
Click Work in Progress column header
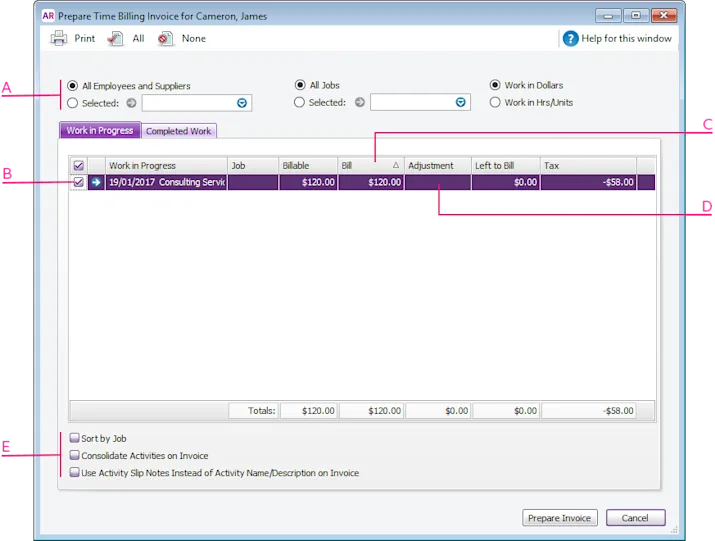click(x=166, y=166)
